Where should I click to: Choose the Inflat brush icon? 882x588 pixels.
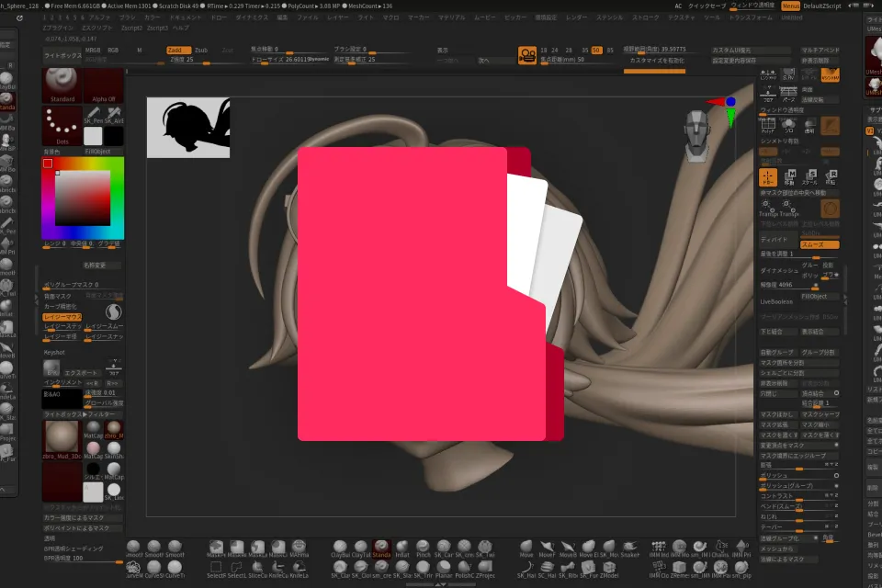point(402,548)
